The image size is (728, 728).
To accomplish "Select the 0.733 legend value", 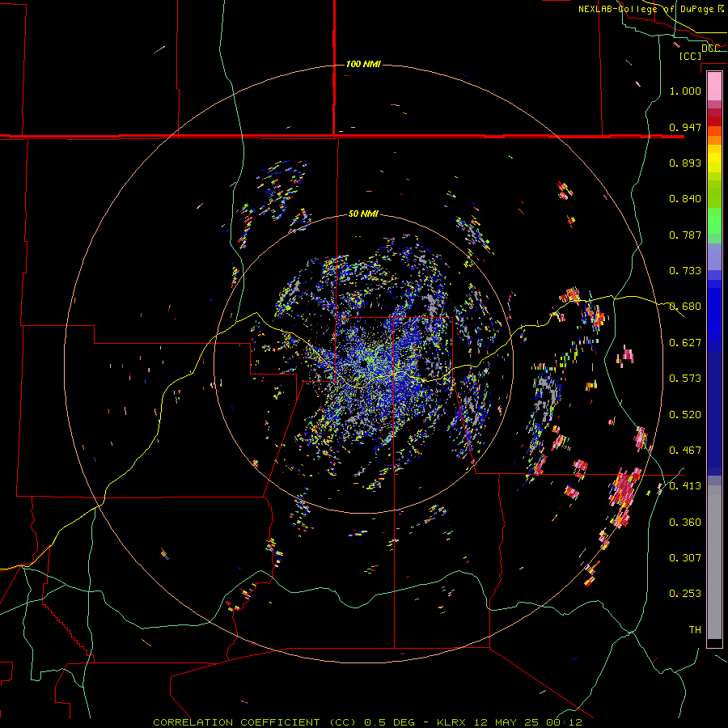I will pyautogui.click(x=685, y=271).
